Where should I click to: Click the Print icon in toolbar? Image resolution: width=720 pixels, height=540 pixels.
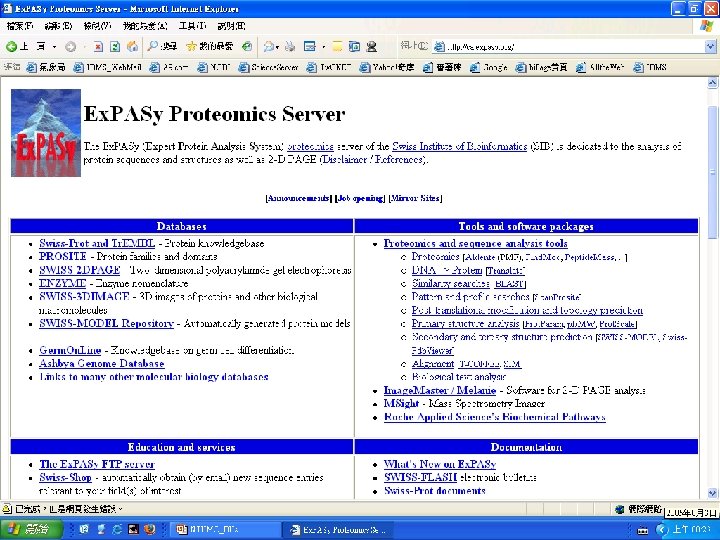coord(290,46)
